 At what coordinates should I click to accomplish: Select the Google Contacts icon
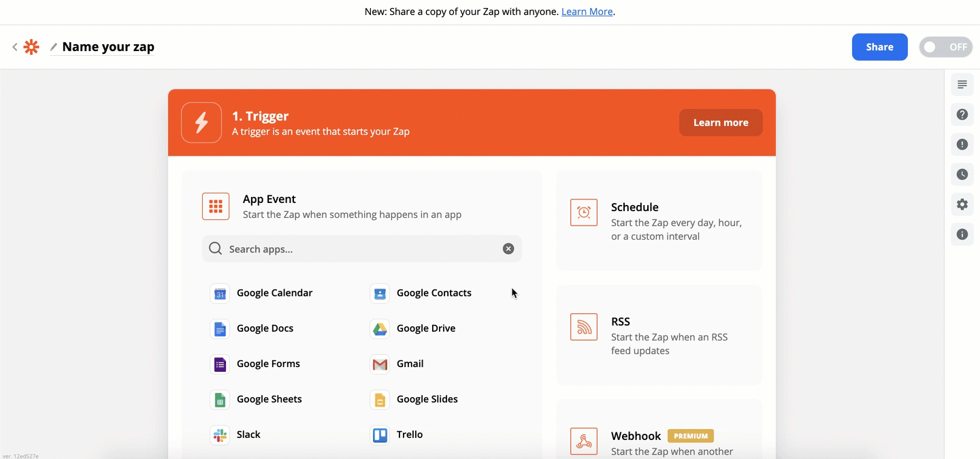[x=380, y=294]
